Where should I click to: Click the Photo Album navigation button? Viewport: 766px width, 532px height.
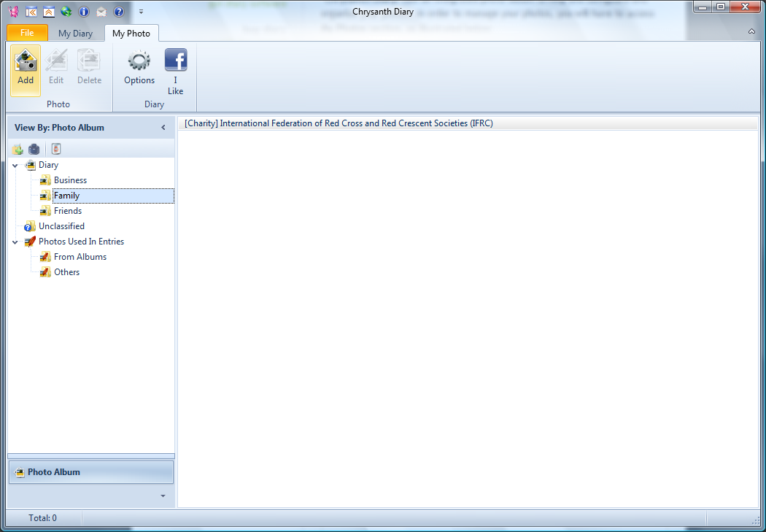point(90,472)
